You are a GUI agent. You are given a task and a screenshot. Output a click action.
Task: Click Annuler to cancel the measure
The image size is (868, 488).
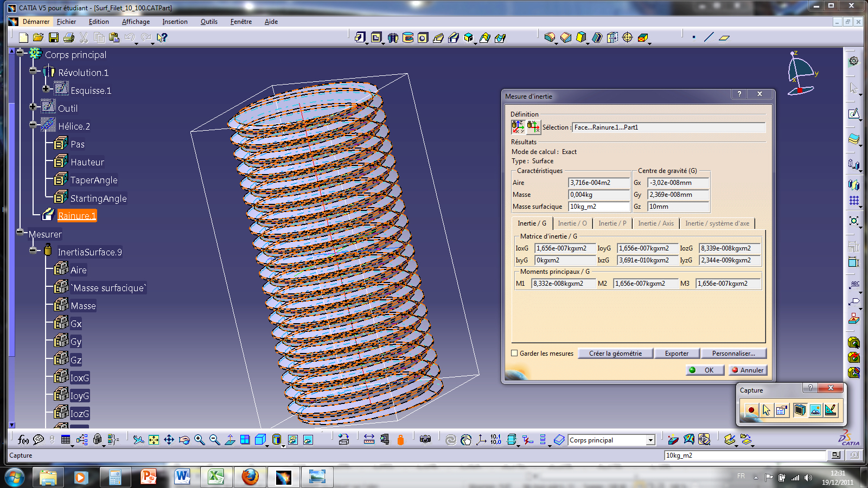[x=747, y=370]
